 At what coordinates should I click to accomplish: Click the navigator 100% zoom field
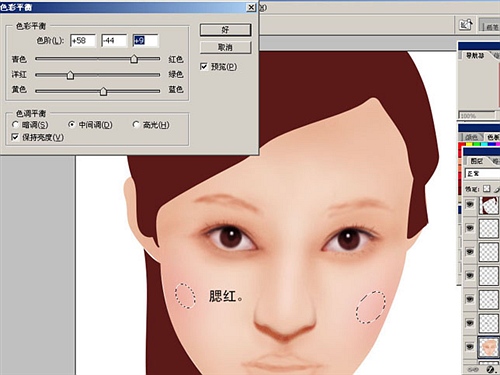[477, 116]
